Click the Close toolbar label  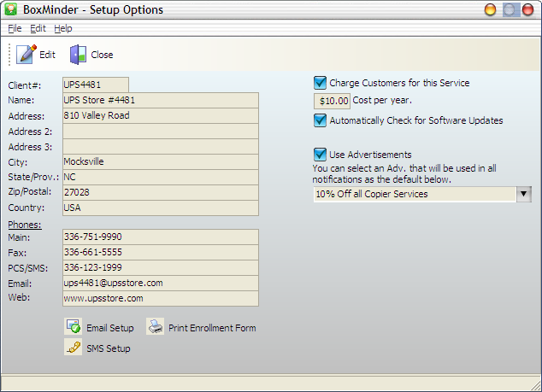click(102, 55)
